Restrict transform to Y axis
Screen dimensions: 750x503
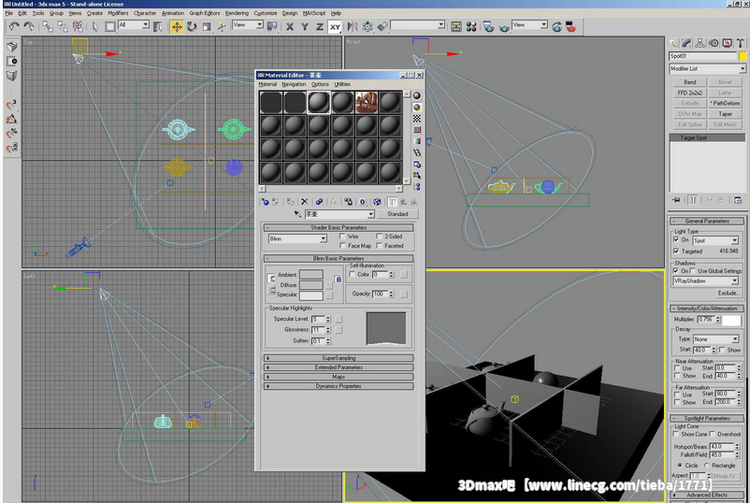pos(305,27)
